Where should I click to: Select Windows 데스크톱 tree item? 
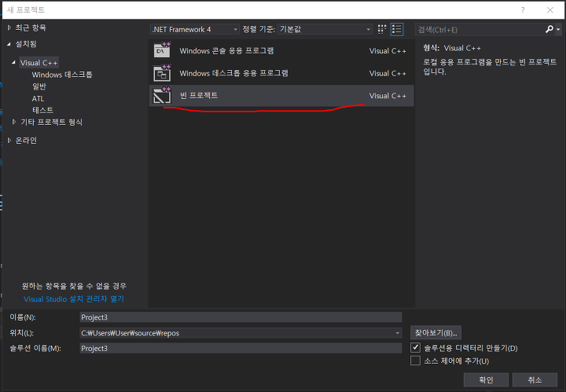(62, 75)
